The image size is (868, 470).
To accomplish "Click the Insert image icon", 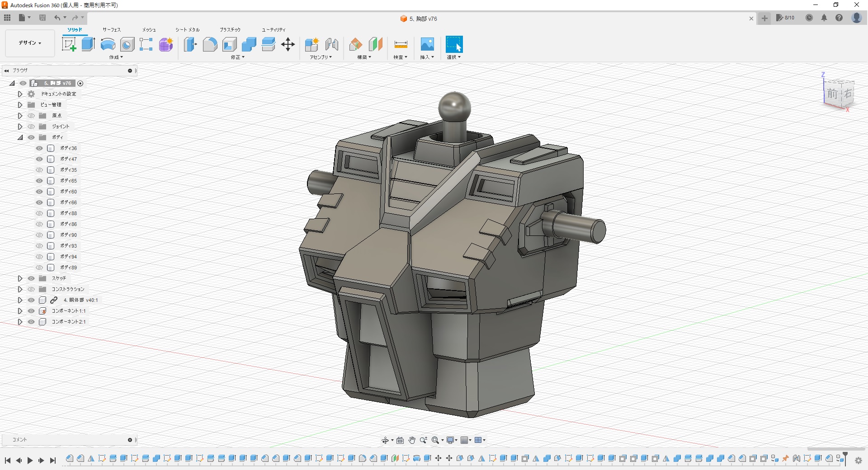I will point(427,44).
